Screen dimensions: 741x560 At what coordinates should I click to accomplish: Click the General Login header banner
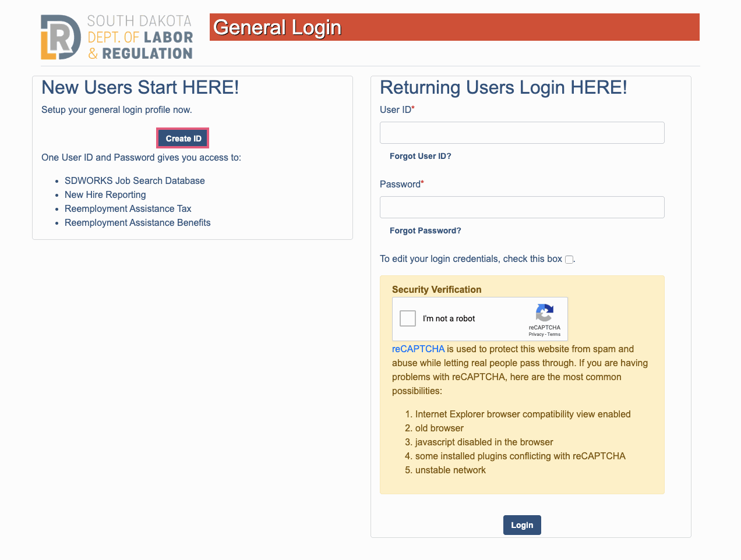tap(454, 27)
